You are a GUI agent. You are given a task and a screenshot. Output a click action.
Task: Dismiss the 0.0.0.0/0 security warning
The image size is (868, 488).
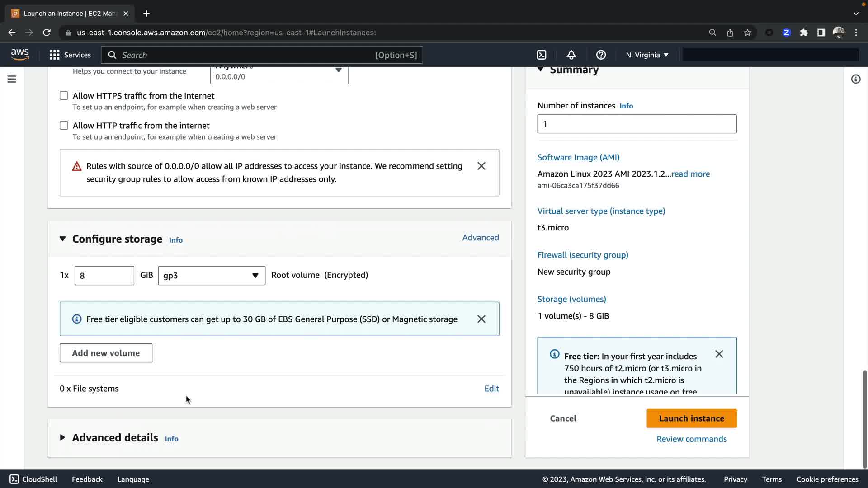click(x=481, y=166)
